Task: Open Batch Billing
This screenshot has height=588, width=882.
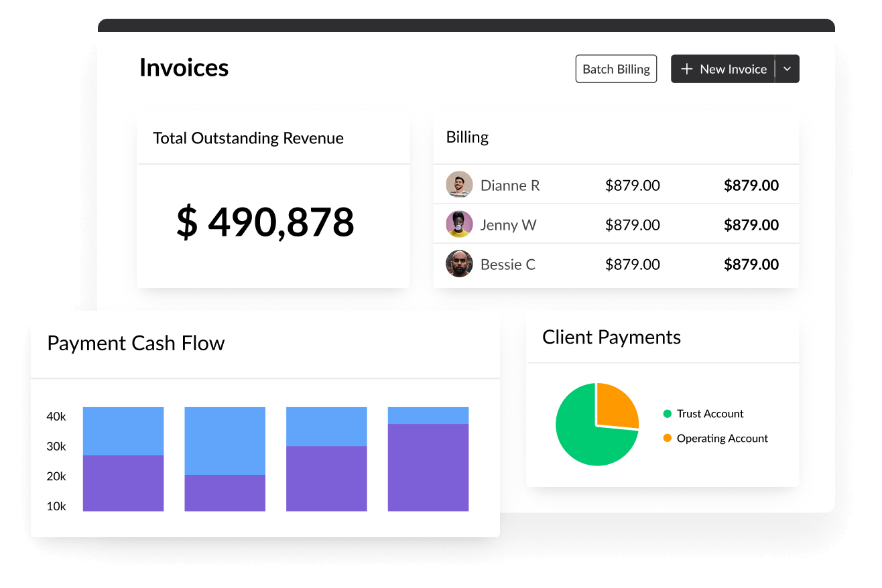Action: 616,69
